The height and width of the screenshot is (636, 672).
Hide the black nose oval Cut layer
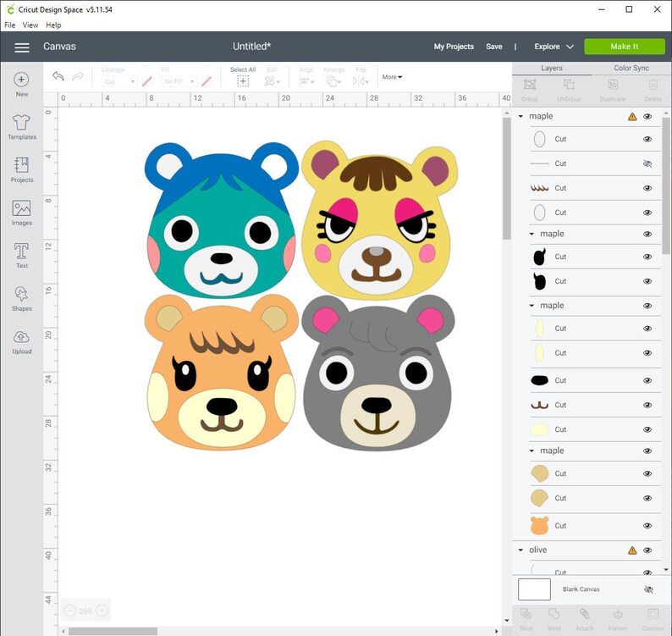tap(647, 380)
